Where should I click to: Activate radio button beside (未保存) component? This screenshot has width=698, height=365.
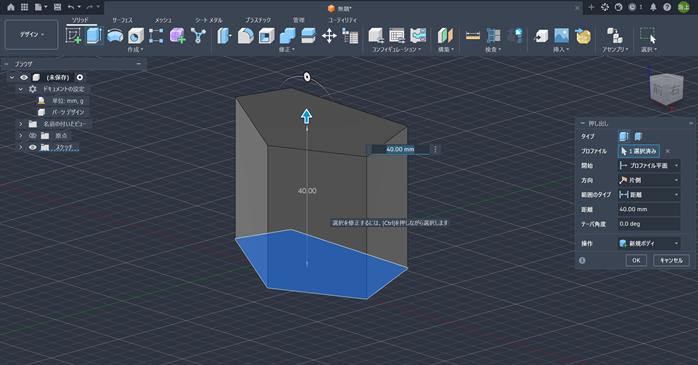(x=80, y=77)
